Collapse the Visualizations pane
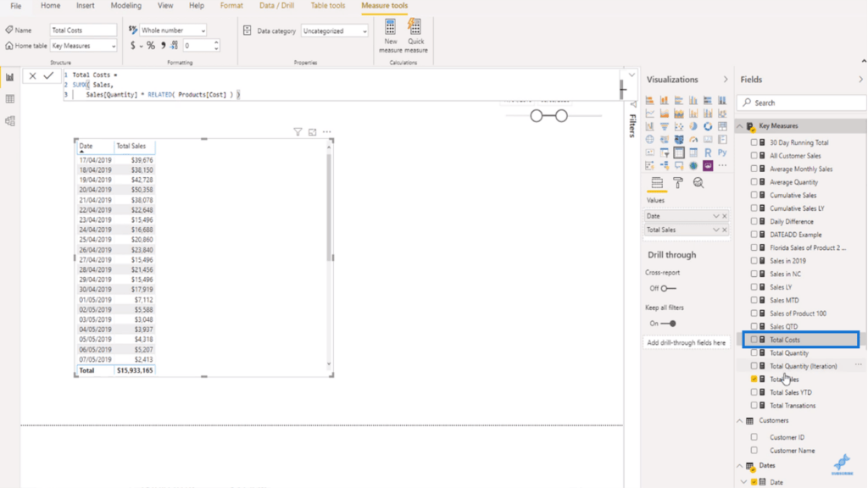Image resolution: width=868 pixels, height=488 pixels. tap(726, 80)
